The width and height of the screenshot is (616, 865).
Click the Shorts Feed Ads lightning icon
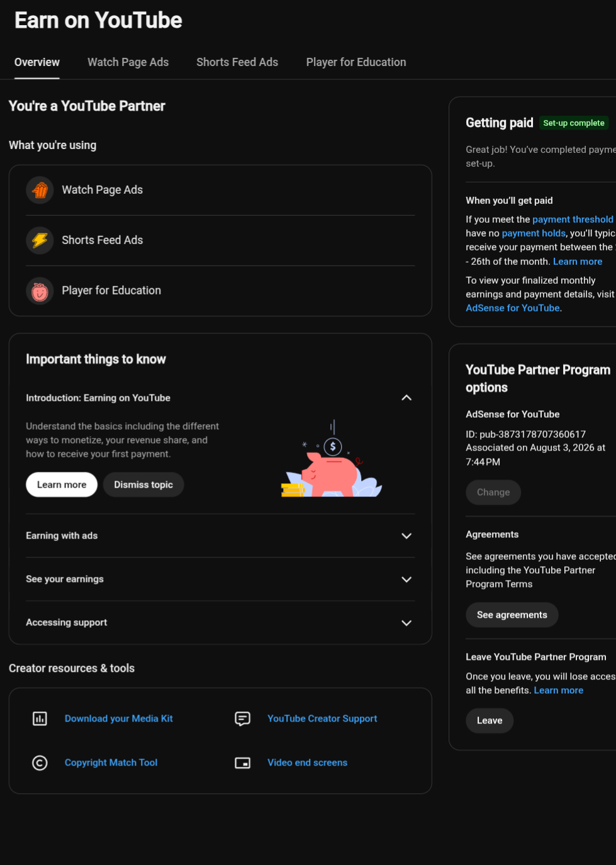click(40, 240)
